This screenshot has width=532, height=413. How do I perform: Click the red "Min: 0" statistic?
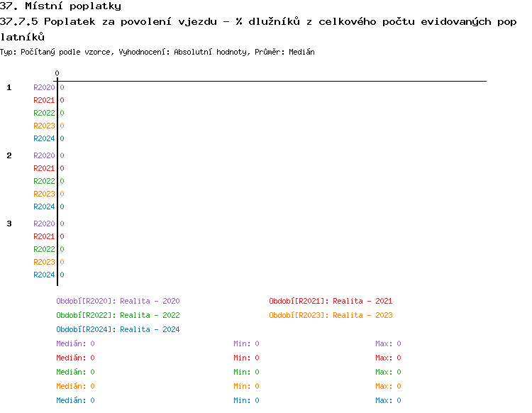[x=246, y=358]
